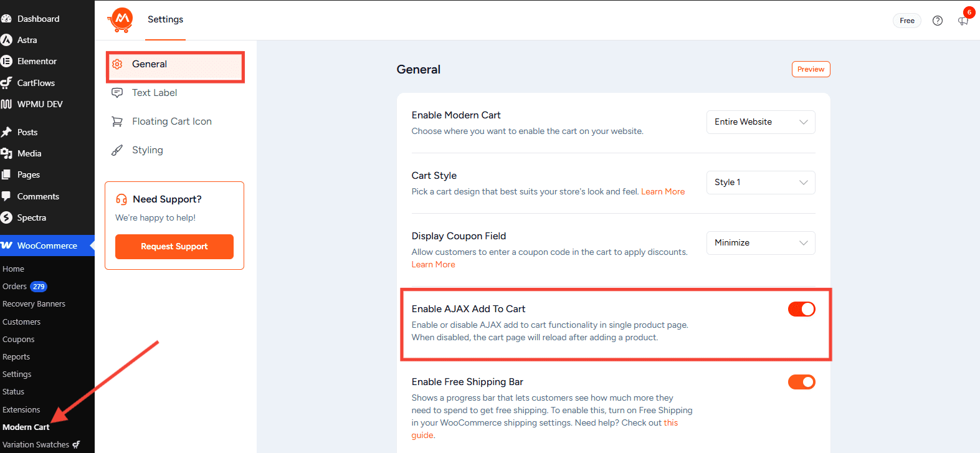Toggle the Enable Free Shipping Bar switch
Viewport: 980px width, 453px height.
coord(801,382)
